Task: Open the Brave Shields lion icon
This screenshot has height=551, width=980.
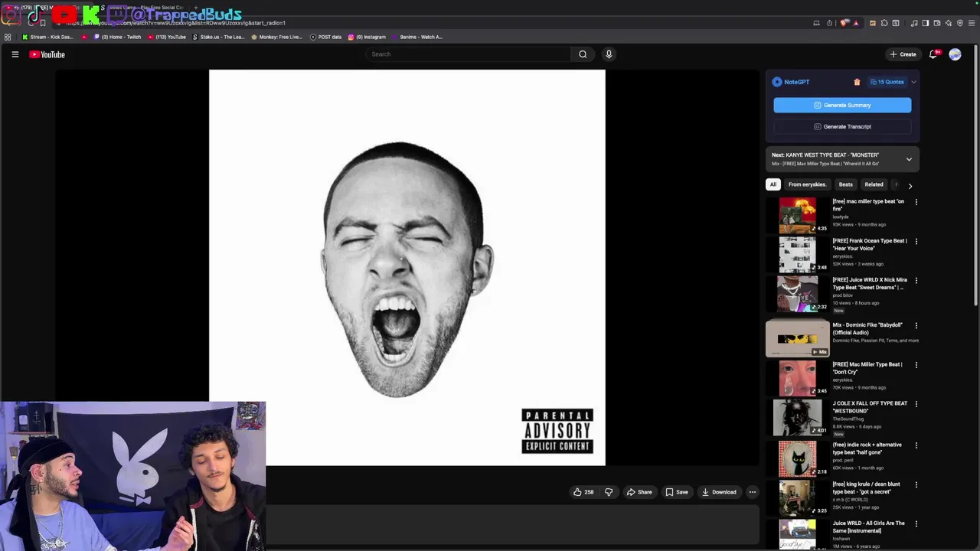Action: pos(843,23)
